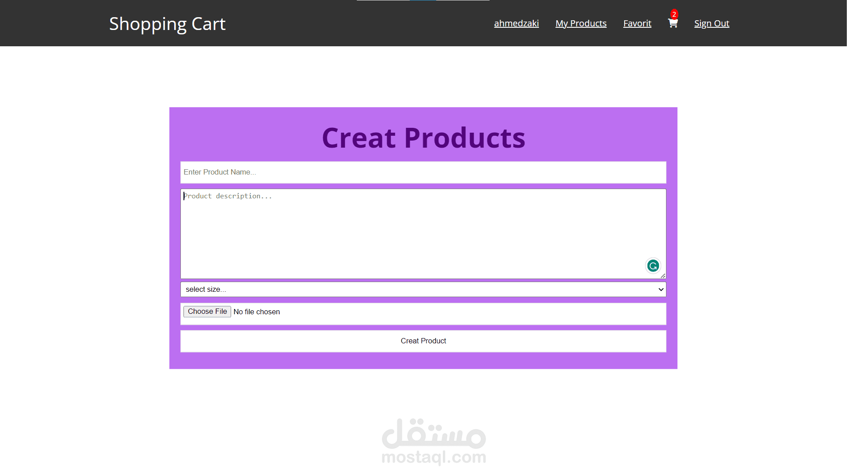
Task: Click the Shopping Cart site title
Action: [167, 24]
